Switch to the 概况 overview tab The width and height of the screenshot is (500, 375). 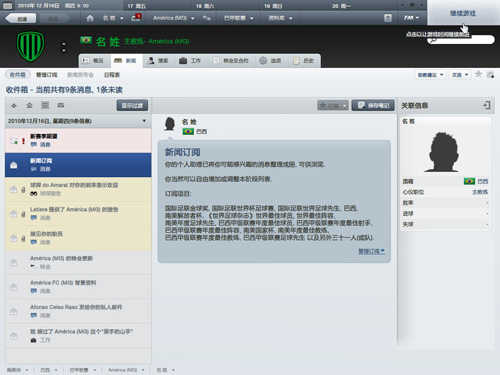pyautogui.click(x=94, y=61)
